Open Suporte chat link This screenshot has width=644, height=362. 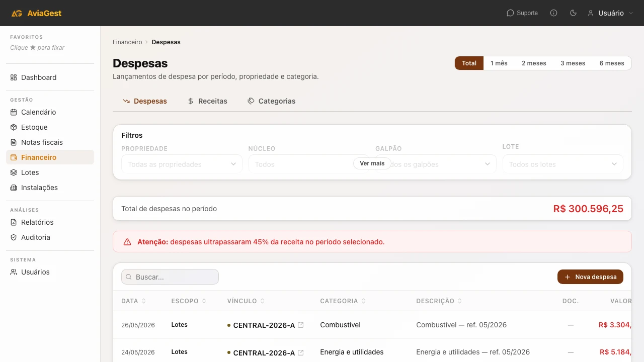(522, 13)
